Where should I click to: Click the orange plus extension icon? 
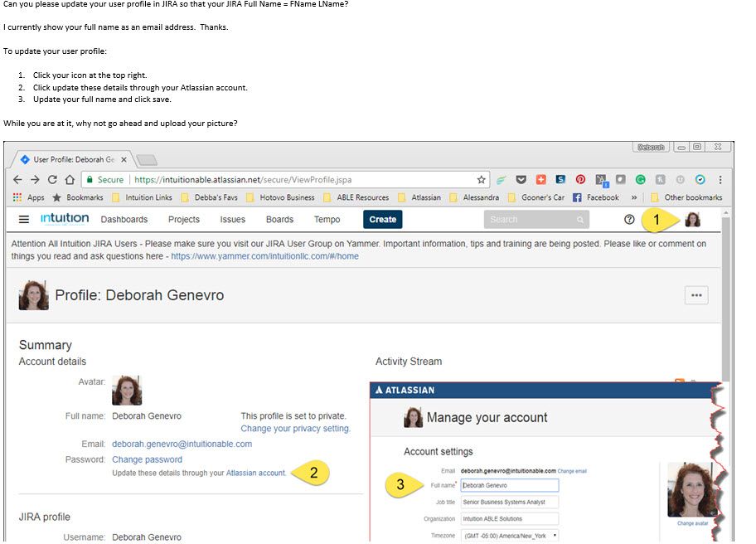[x=541, y=179]
